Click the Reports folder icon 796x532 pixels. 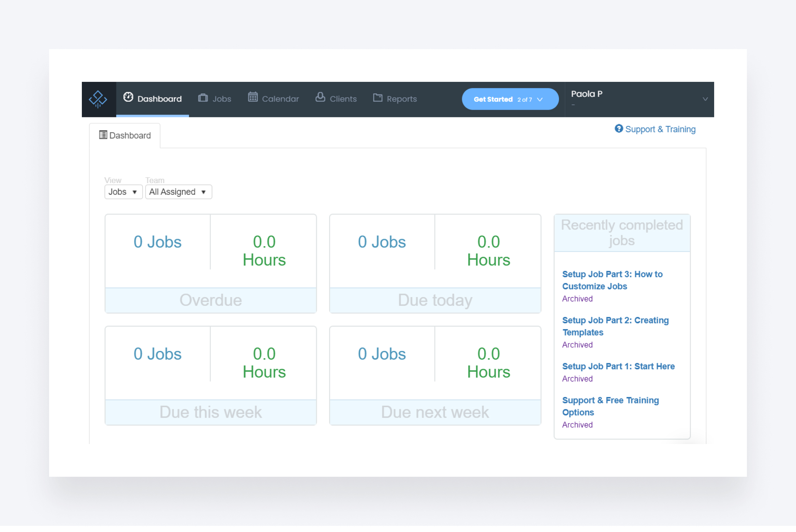(x=378, y=97)
